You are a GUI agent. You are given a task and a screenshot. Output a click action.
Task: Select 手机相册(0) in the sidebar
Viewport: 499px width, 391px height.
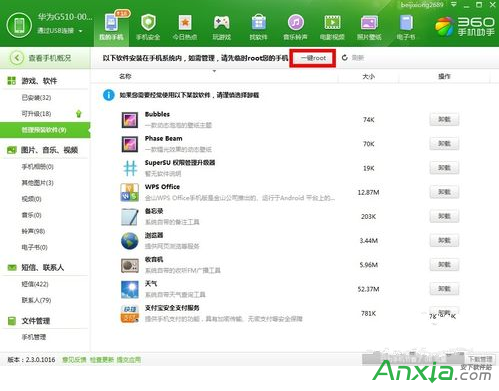click(38, 167)
